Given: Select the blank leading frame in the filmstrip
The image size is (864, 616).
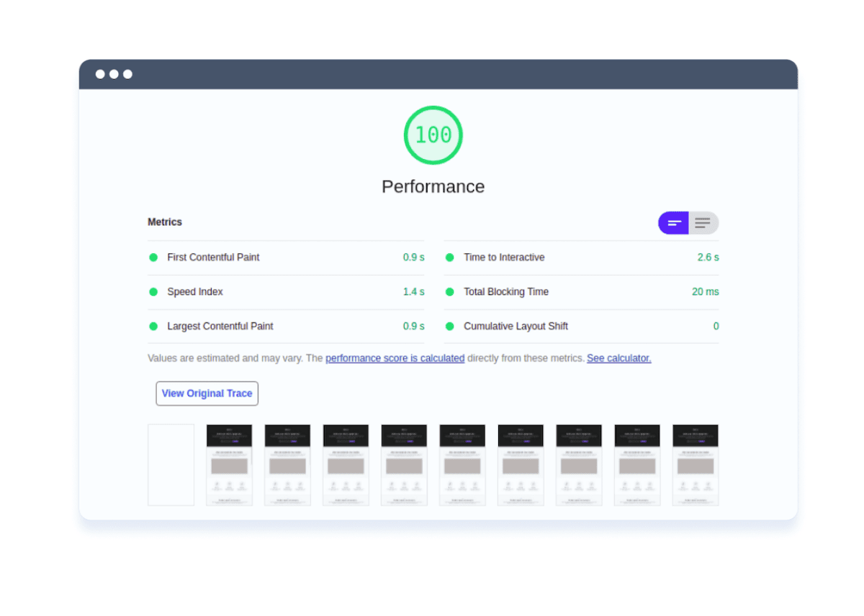Looking at the screenshot, I should click(171, 464).
